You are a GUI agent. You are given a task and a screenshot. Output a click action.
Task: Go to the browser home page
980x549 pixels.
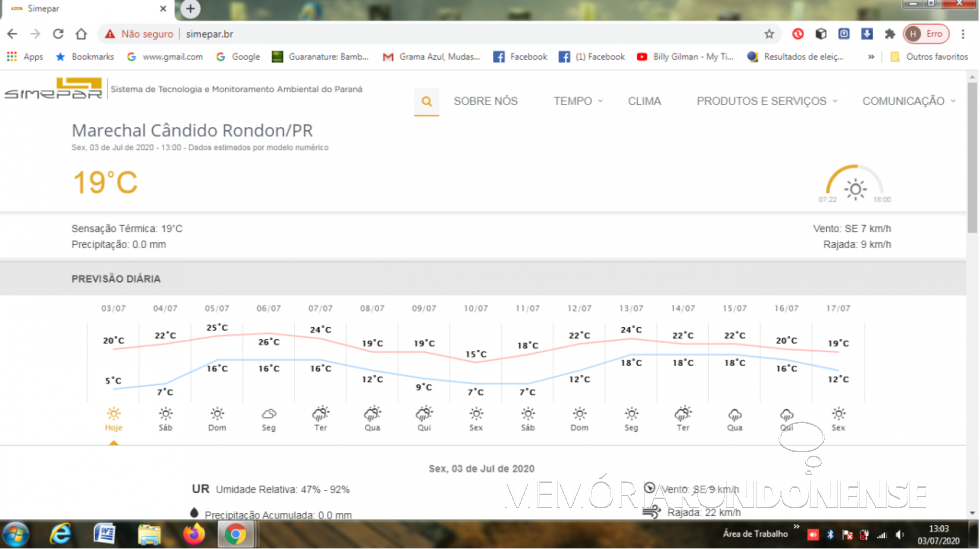[x=81, y=33]
